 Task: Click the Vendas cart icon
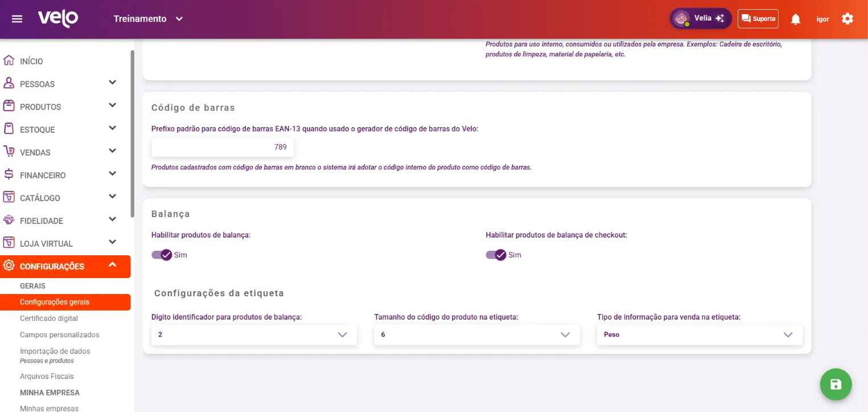(9, 152)
